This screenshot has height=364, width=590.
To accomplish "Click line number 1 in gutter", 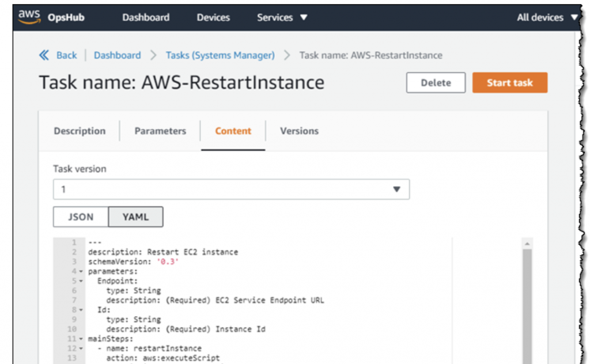I will pyautogui.click(x=74, y=242).
